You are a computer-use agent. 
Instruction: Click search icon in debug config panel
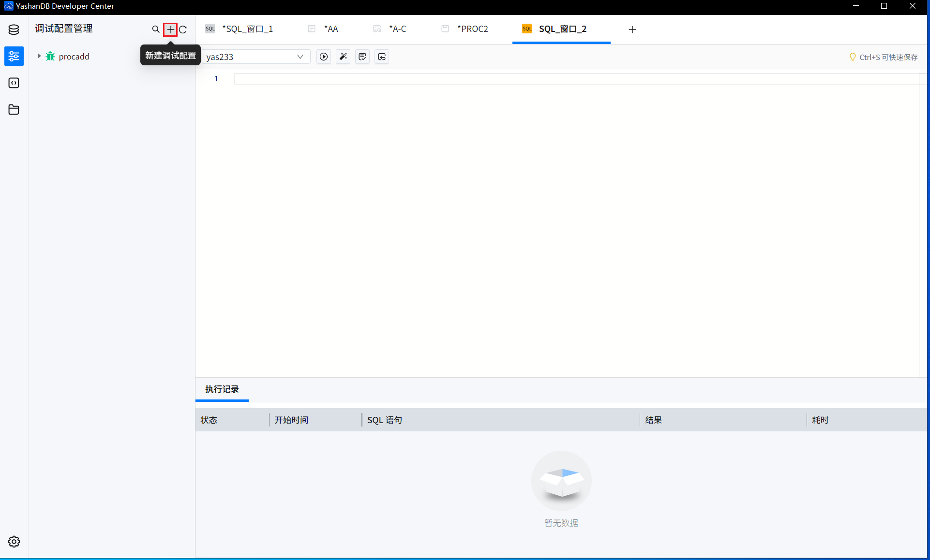156,29
